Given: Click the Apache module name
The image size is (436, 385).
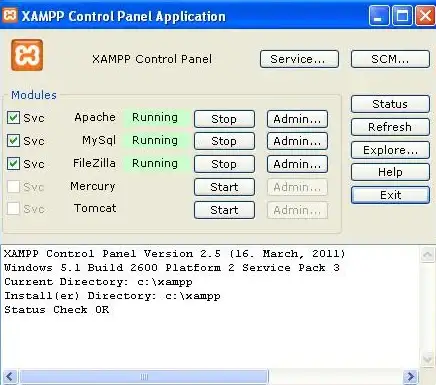Looking at the screenshot, I should click(95, 117).
